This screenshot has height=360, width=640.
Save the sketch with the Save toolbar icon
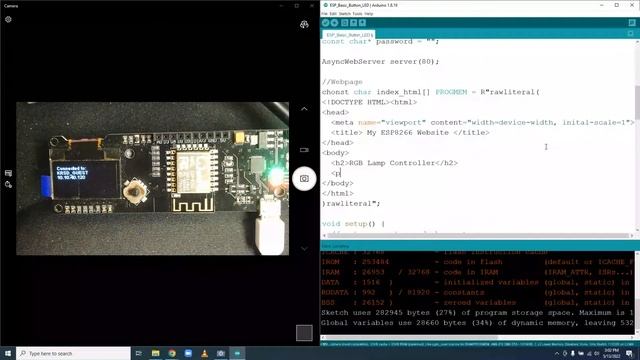(362, 23)
